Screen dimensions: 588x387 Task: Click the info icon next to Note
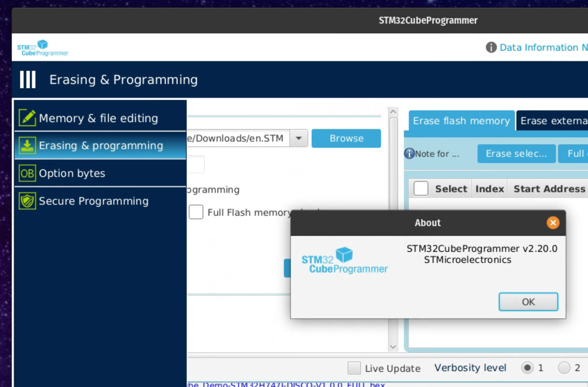(x=409, y=154)
